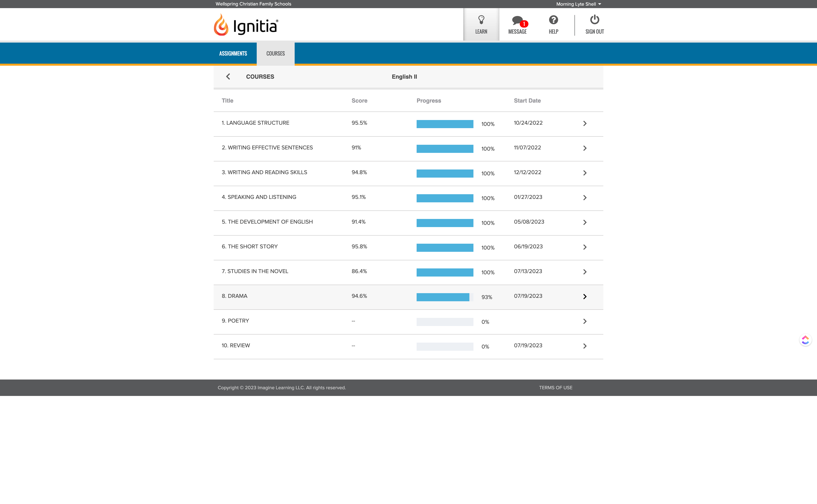Click the empty Poetry progress bar
This screenshot has width=817, height=504.
click(x=445, y=322)
